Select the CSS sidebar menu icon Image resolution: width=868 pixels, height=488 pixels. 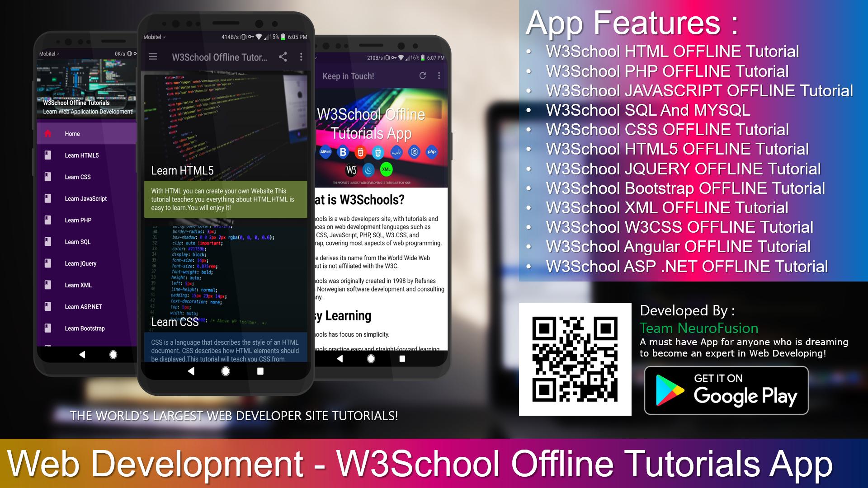coord(48,176)
